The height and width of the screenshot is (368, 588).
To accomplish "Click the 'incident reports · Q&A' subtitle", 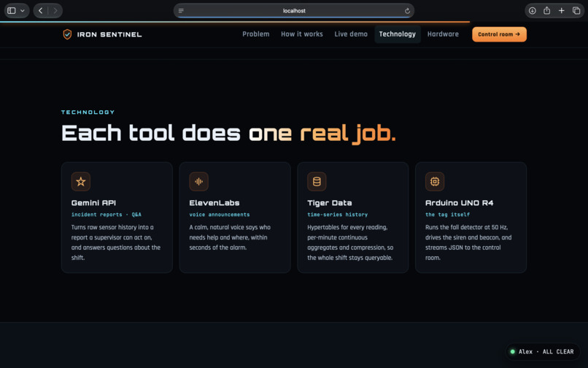I will 107,215.
